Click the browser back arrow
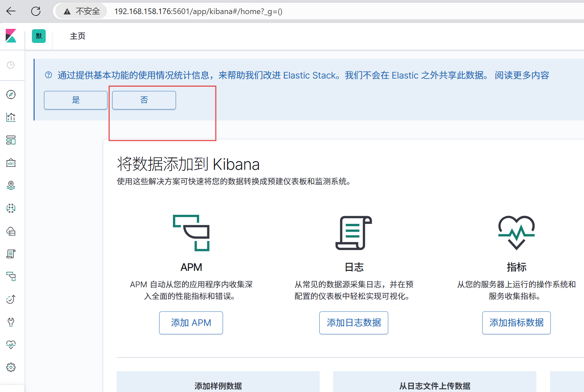Image resolution: width=584 pixels, height=392 pixels. point(11,11)
